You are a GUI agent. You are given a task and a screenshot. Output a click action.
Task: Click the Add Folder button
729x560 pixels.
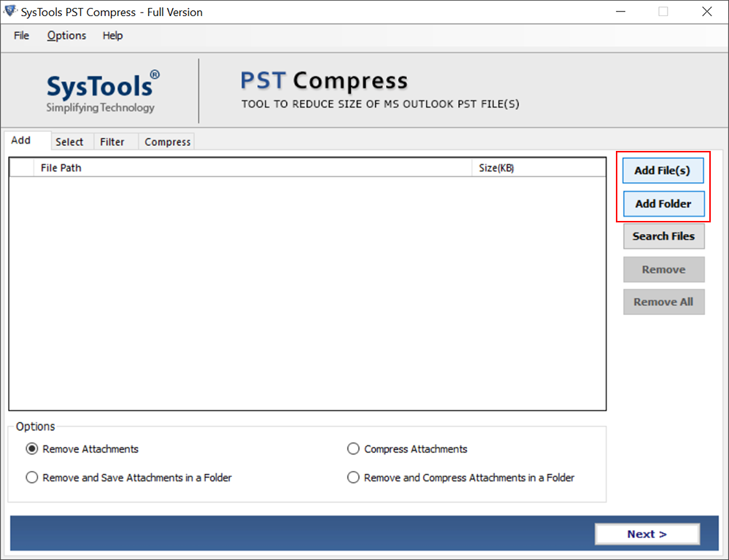click(x=663, y=203)
